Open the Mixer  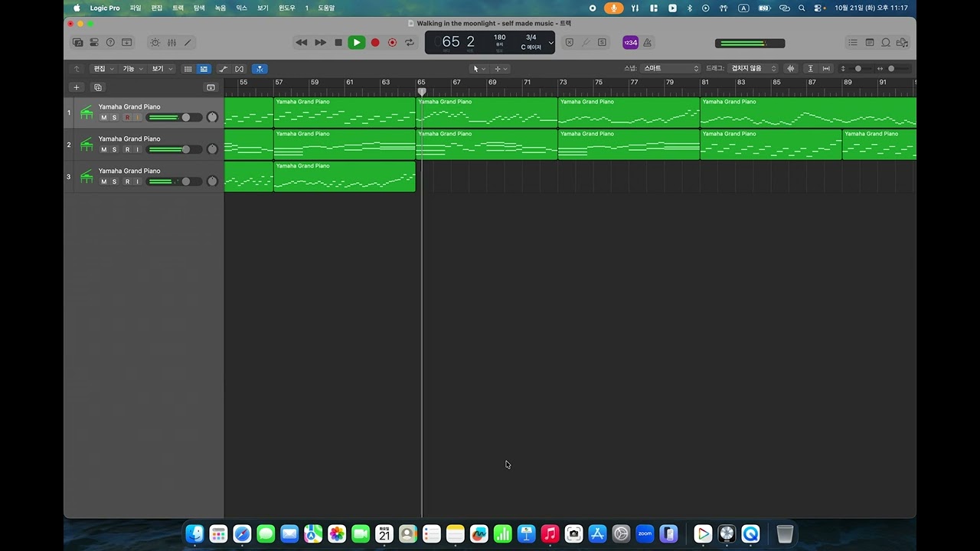[171, 43]
